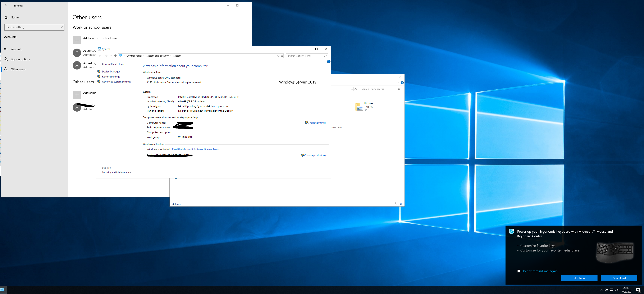Click the Search Control Panel magnifier icon
Viewport: 644px width, 294px height.
click(x=325, y=55)
